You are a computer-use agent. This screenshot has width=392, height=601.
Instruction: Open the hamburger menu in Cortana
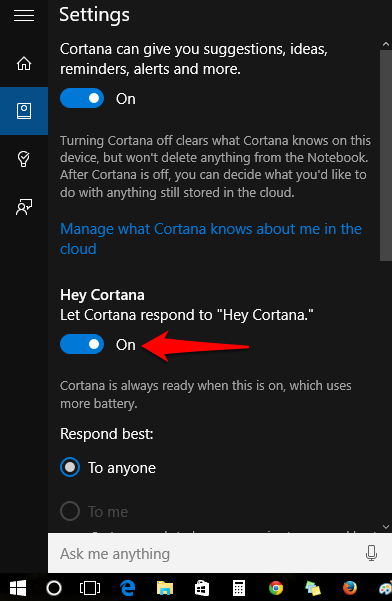click(24, 16)
